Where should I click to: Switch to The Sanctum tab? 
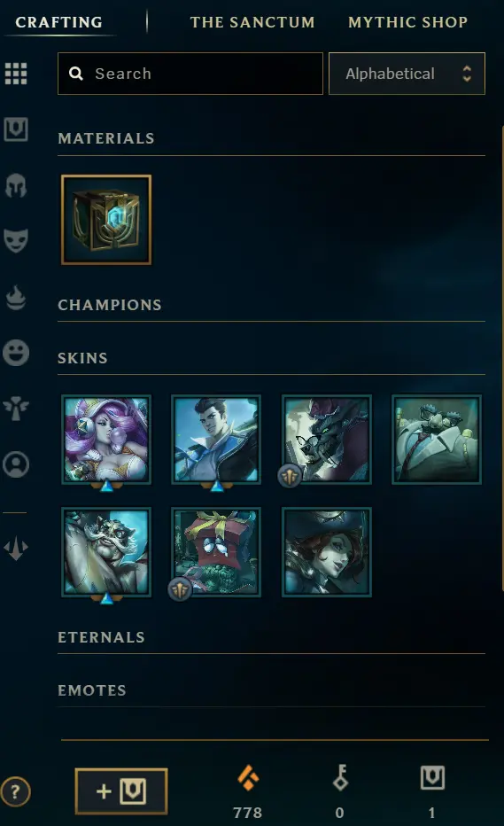pyautogui.click(x=252, y=22)
